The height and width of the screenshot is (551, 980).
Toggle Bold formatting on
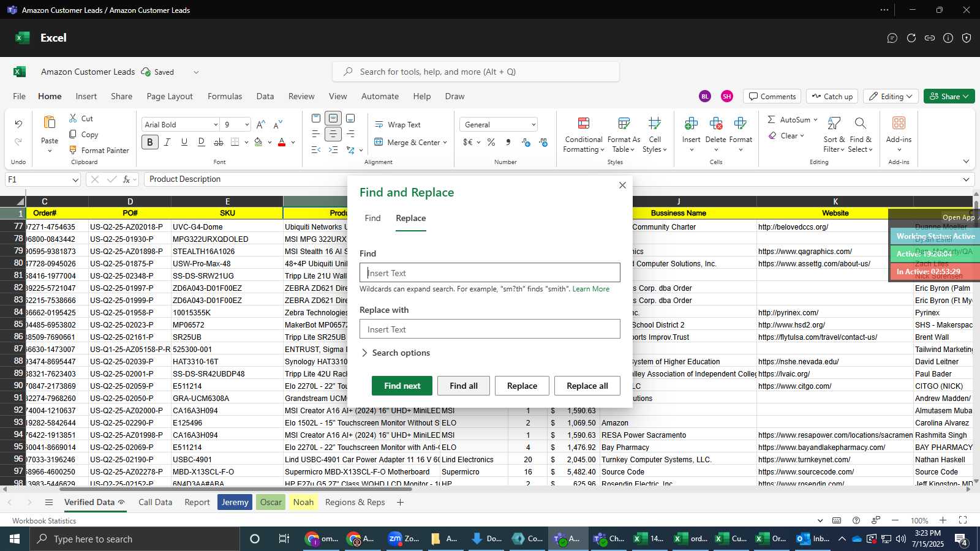point(149,142)
